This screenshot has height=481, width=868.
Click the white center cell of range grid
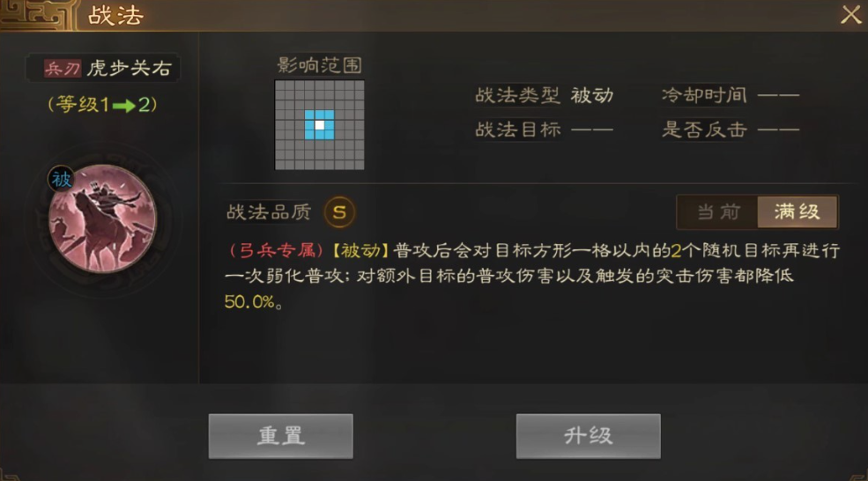pos(319,125)
